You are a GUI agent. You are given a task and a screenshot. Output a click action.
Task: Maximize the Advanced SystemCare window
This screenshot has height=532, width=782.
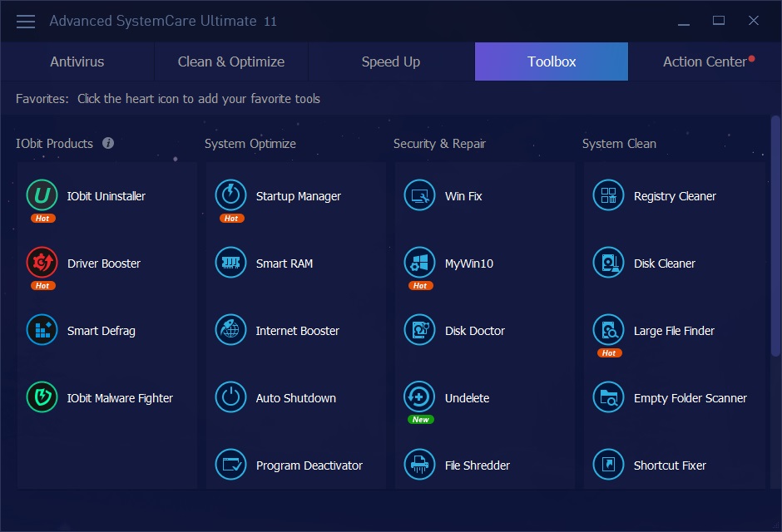coord(719,21)
